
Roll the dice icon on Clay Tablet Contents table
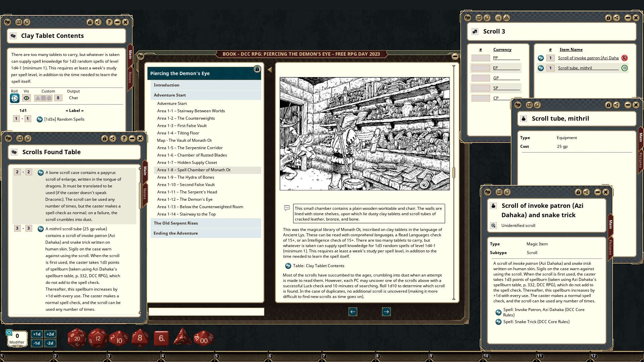click(14, 98)
